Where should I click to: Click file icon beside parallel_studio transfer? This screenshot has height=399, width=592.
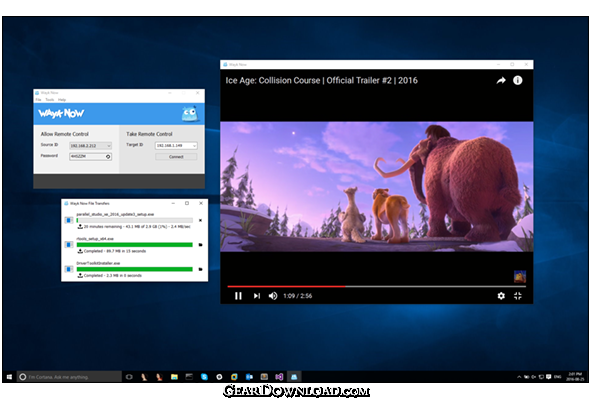tap(69, 220)
